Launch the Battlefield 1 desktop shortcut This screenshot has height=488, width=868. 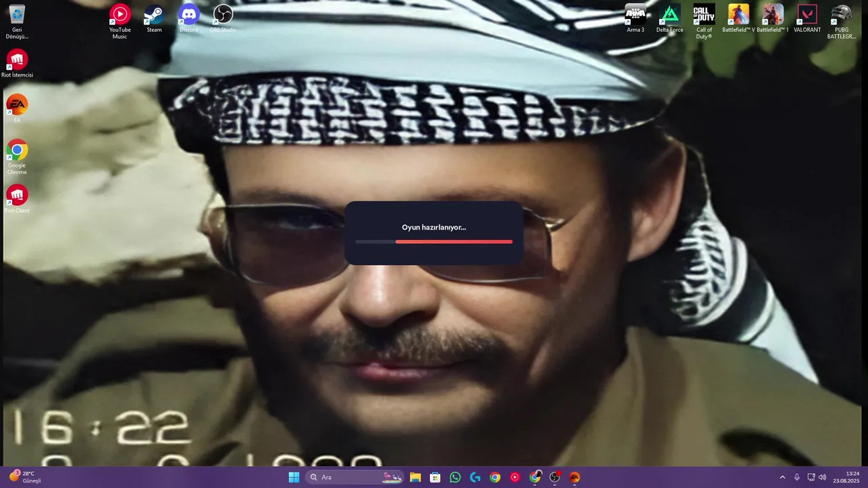click(x=773, y=19)
